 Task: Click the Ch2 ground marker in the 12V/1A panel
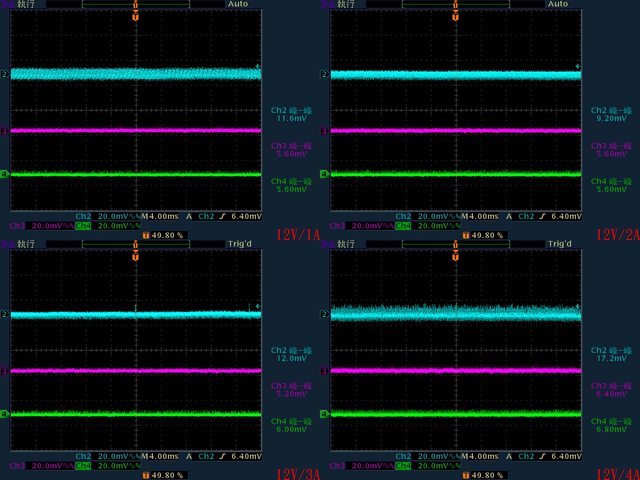pos(4,74)
